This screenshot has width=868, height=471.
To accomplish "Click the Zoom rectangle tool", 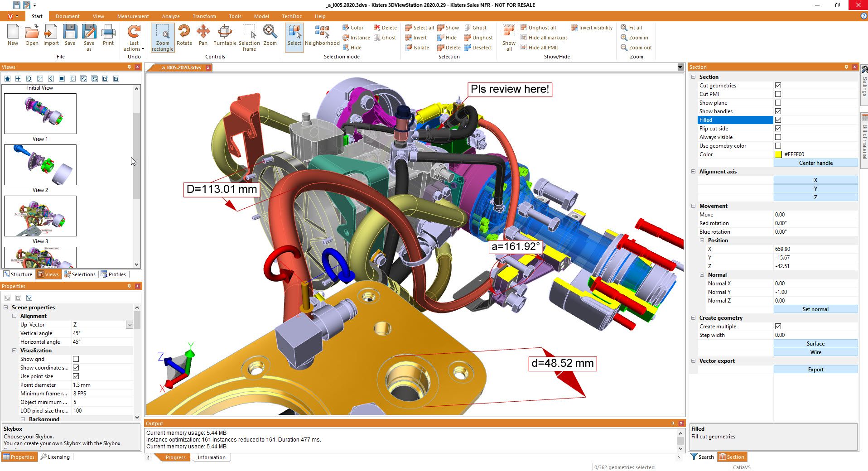I will tap(163, 37).
